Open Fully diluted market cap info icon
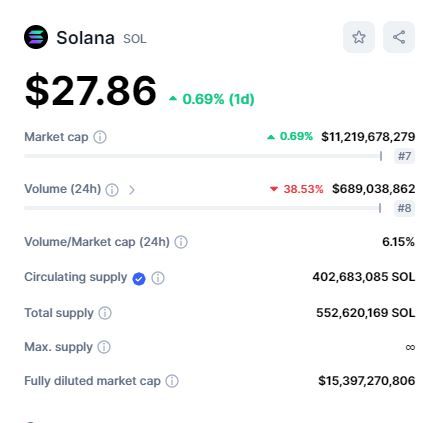Screen dimensions: 438x423 172,381
